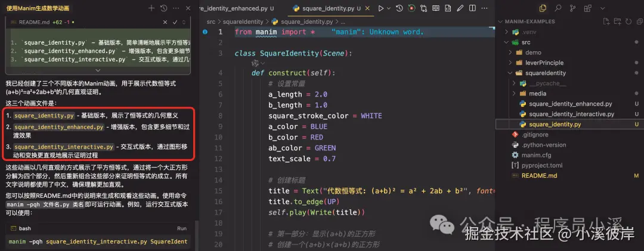
Task: Open the AI sparkle menu above the construct method
Action: (258, 63)
